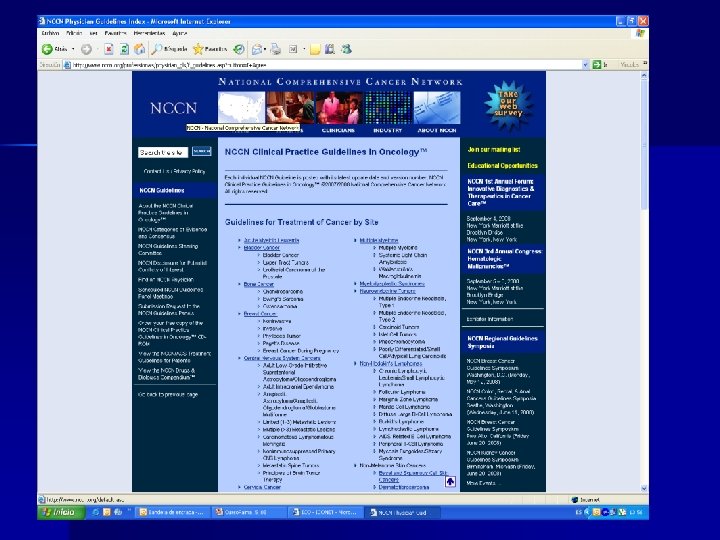This screenshot has height=540, width=720.
Task: Click the Educational Opportunities link
Action: pyautogui.click(x=503, y=165)
